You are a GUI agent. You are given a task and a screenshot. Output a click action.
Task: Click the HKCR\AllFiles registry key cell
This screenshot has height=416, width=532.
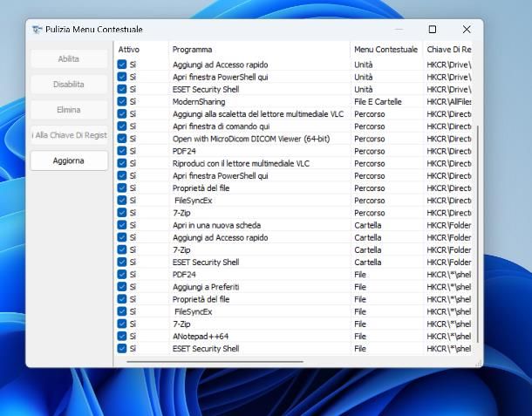449,102
